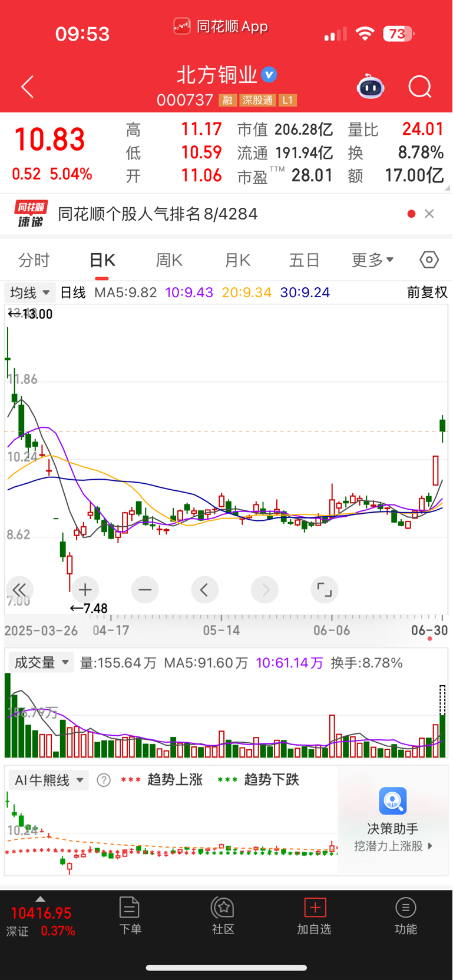Zoom out chart with minus button
The height and width of the screenshot is (980, 453).
point(145,590)
